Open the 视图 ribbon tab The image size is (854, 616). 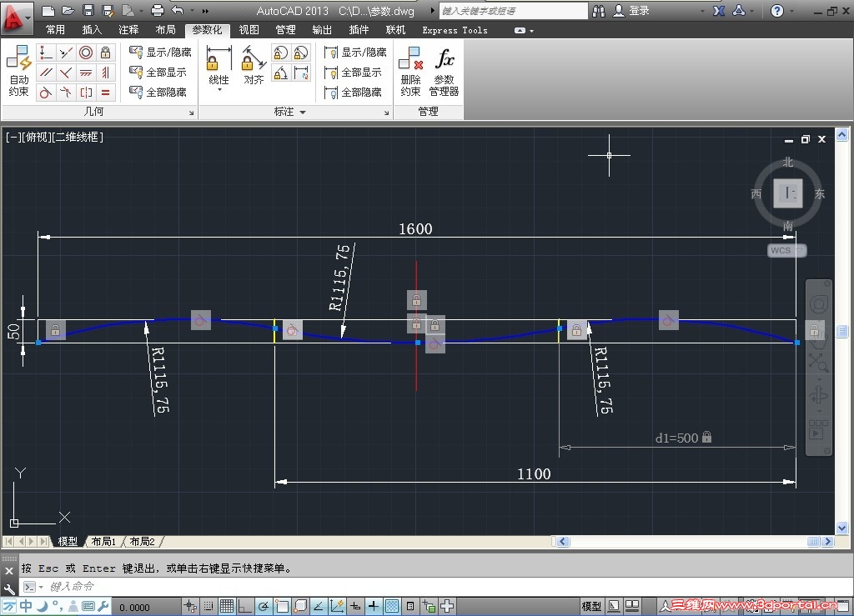tap(249, 30)
